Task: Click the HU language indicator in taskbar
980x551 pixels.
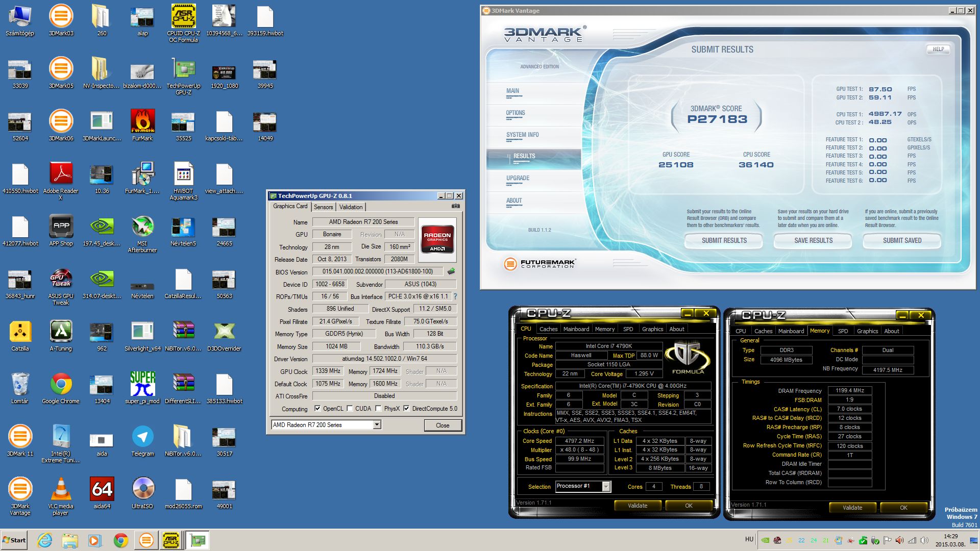Action: pyautogui.click(x=749, y=539)
